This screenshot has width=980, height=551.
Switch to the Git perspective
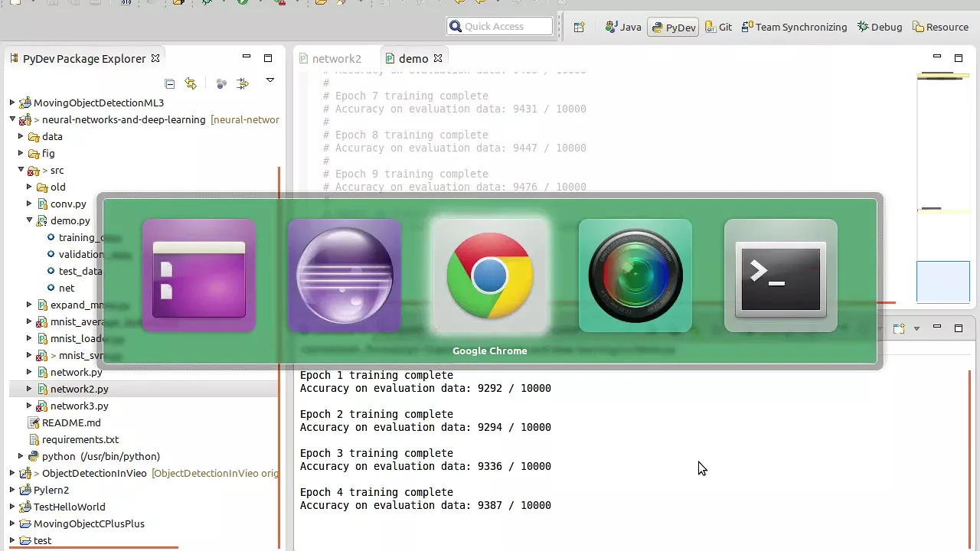tap(718, 27)
